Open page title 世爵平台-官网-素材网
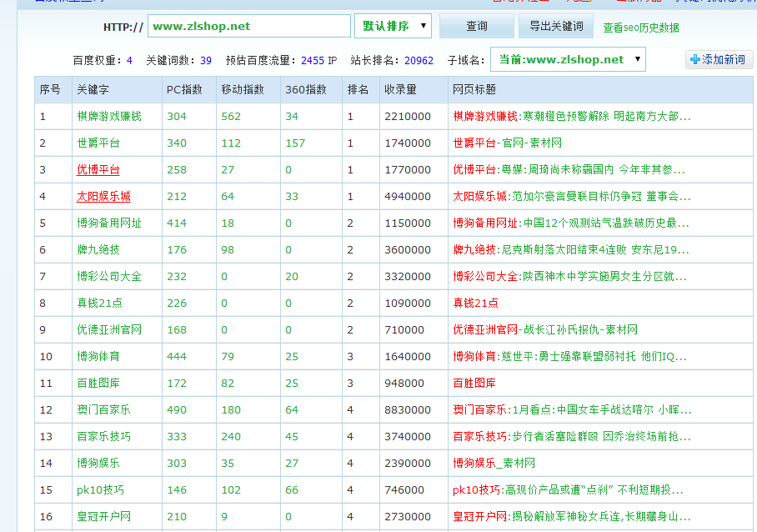 point(508,143)
